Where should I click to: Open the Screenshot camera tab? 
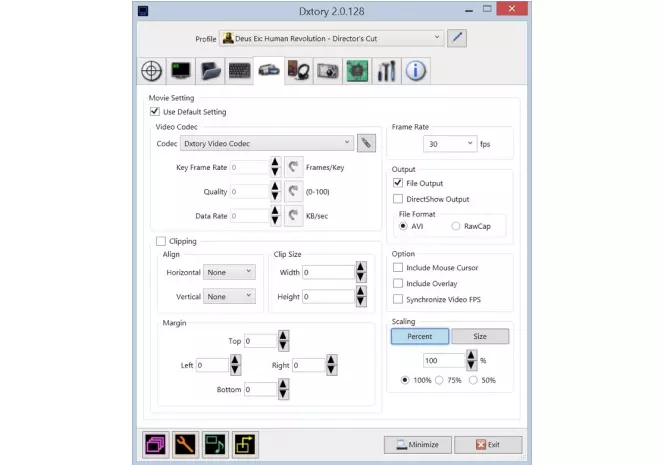328,71
